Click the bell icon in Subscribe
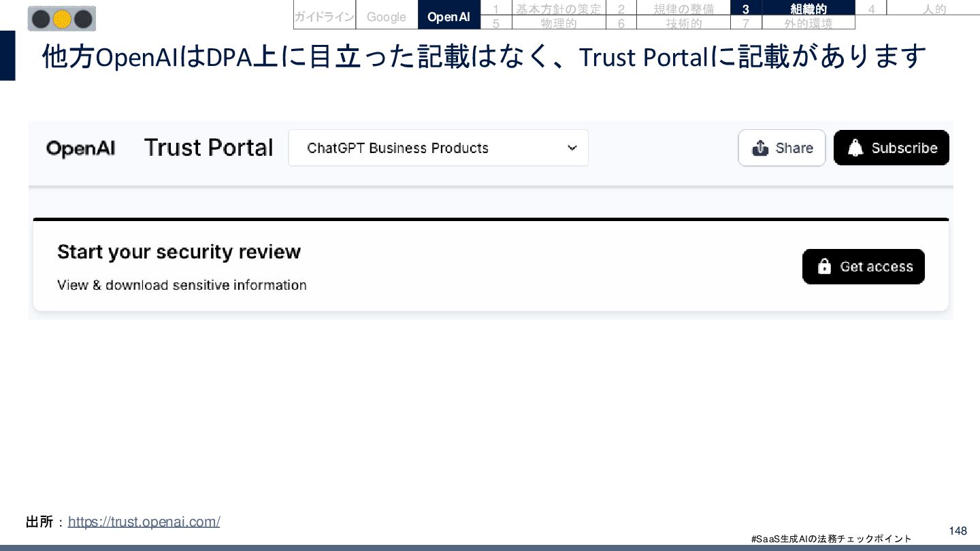This screenshot has width=980, height=551. coord(856,148)
